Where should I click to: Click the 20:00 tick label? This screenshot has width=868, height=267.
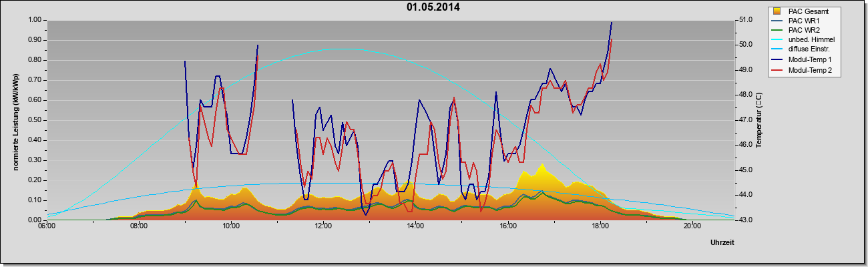coord(692,226)
